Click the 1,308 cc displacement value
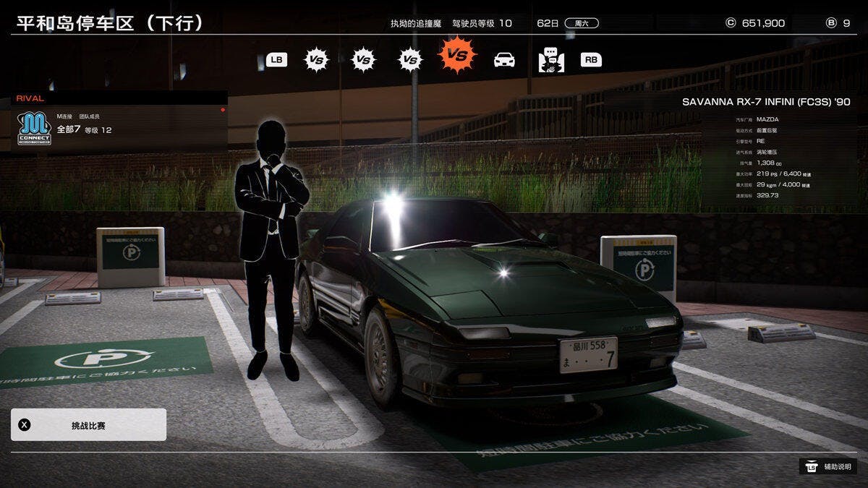868x488 pixels. click(770, 163)
